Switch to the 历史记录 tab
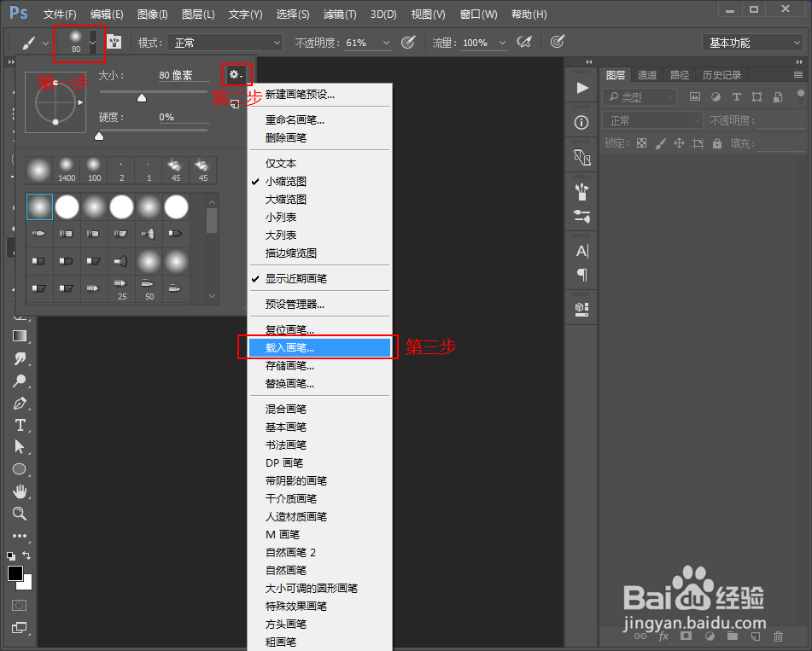 pyautogui.click(x=721, y=75)
